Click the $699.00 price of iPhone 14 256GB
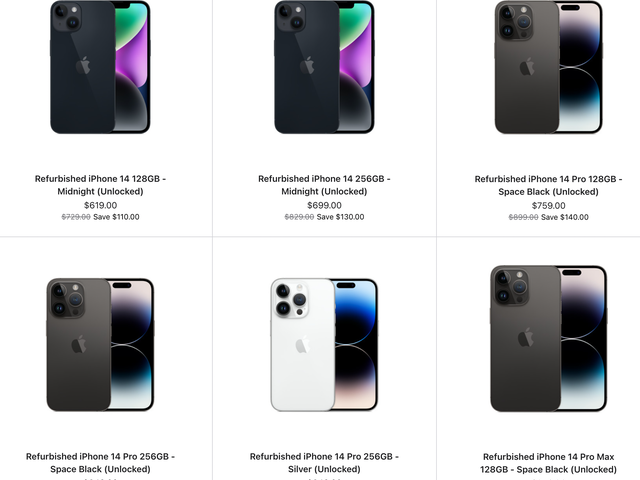The width and height of the screenshot is (640, 480). tap(324, 205)
